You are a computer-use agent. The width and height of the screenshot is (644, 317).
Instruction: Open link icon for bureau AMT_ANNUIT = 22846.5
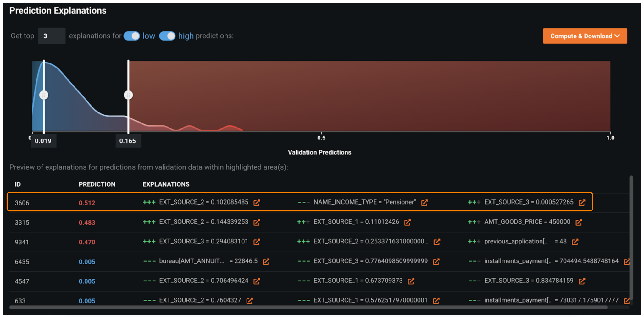pyautogui.click(x=266, y=261)
